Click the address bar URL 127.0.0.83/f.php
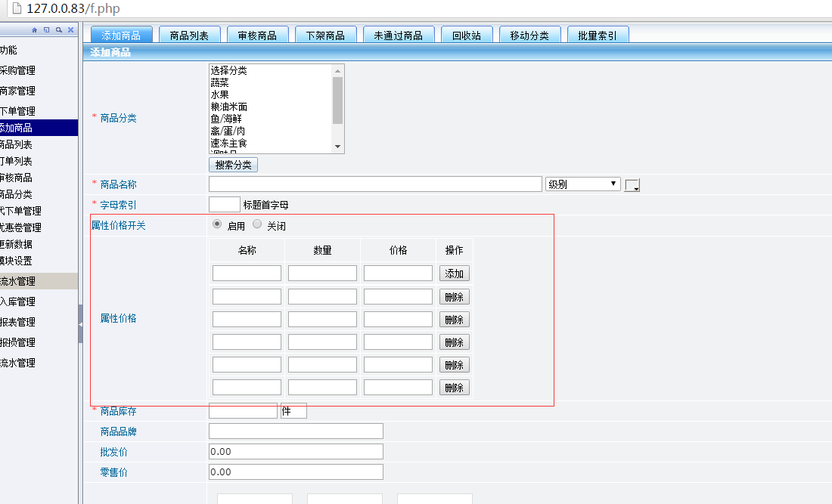The width and height of the screenshot is (832, 504). click(x=73, y=8)
